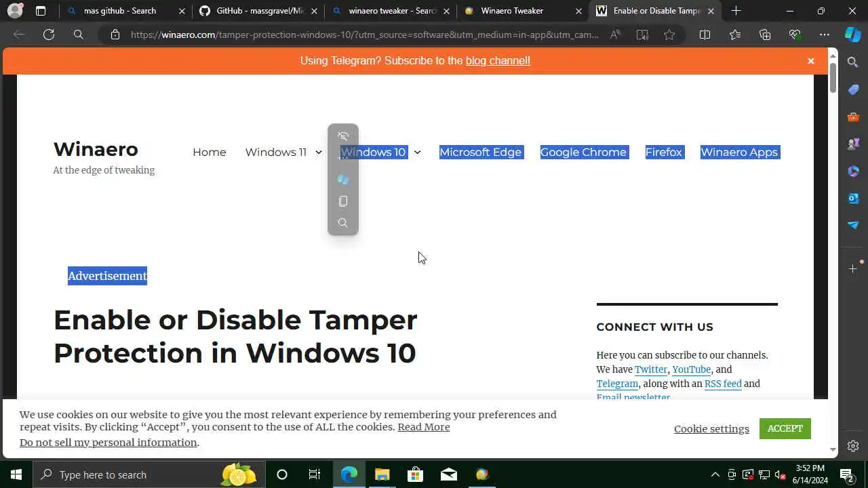Open the Winaero Apps menu item
This screenshot has height=488, width=868.
[739, 152]
